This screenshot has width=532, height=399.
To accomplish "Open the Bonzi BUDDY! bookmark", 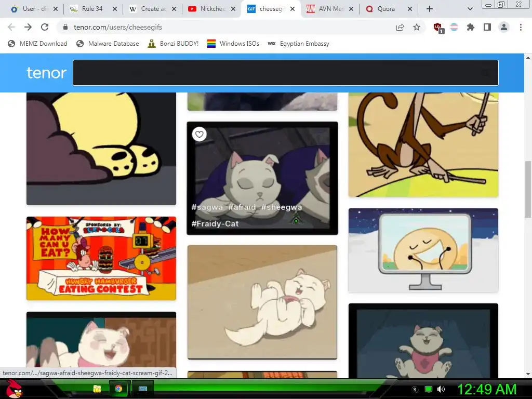I will click(x=174, y=44).
